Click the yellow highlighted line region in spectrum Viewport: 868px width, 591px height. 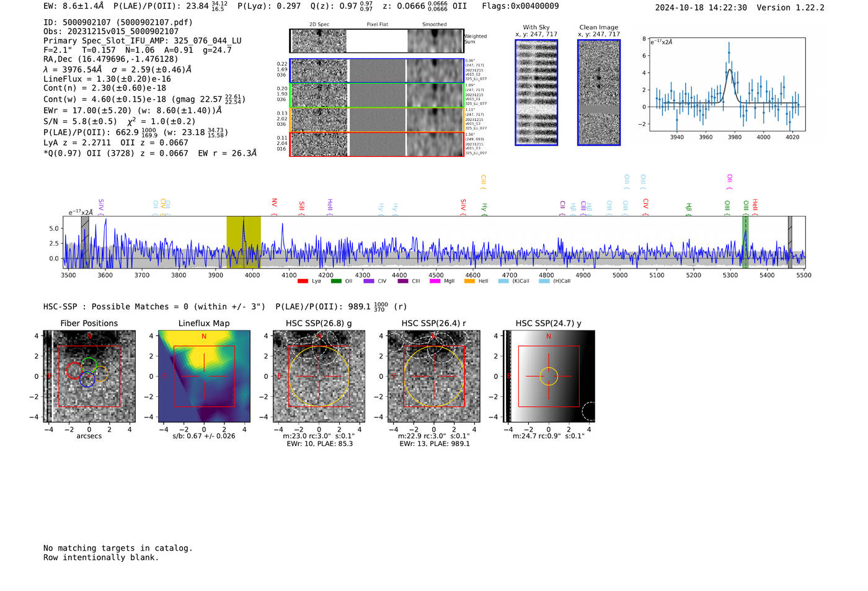pos(243,242)
